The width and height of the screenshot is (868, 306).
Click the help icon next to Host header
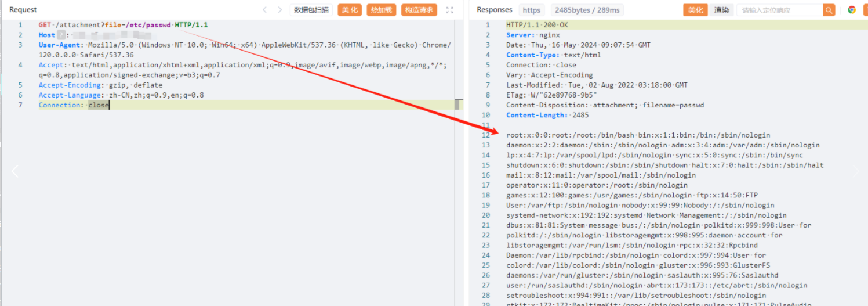pyautogui.click(x=61, y=35)
